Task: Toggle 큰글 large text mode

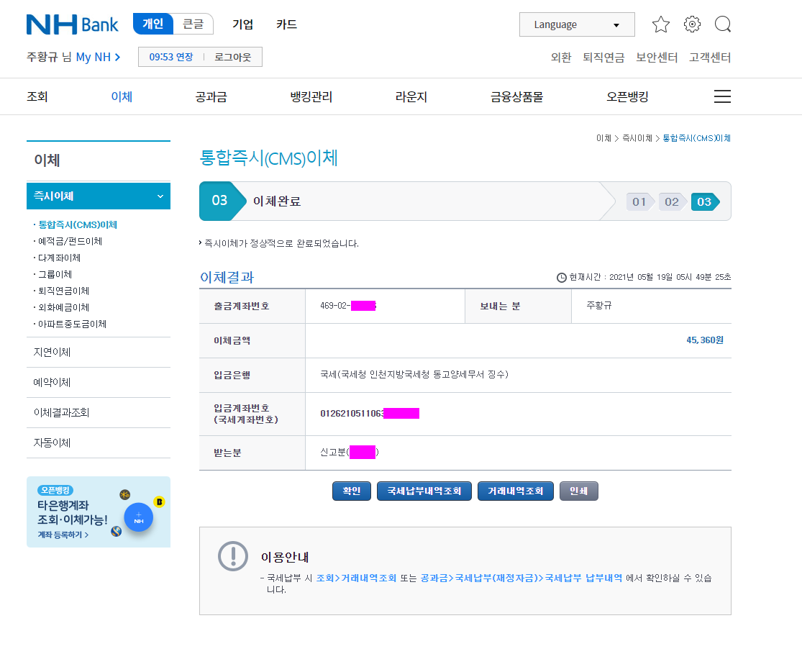Action: tap(193, 24)
